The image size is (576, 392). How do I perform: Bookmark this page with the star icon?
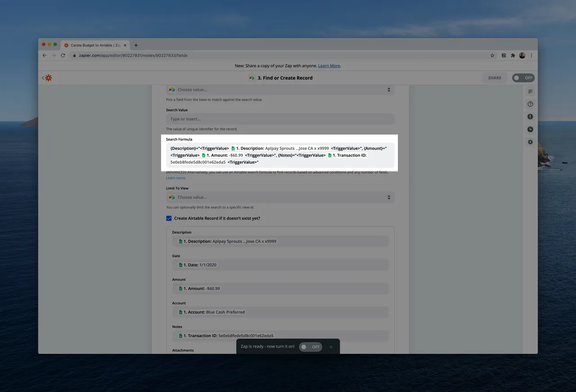(x=492, y=55)
